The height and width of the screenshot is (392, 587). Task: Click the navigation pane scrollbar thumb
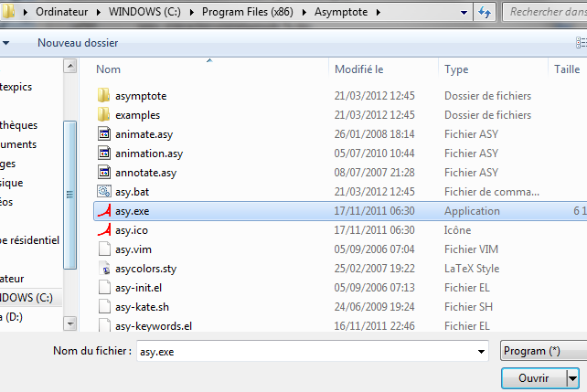70,195
